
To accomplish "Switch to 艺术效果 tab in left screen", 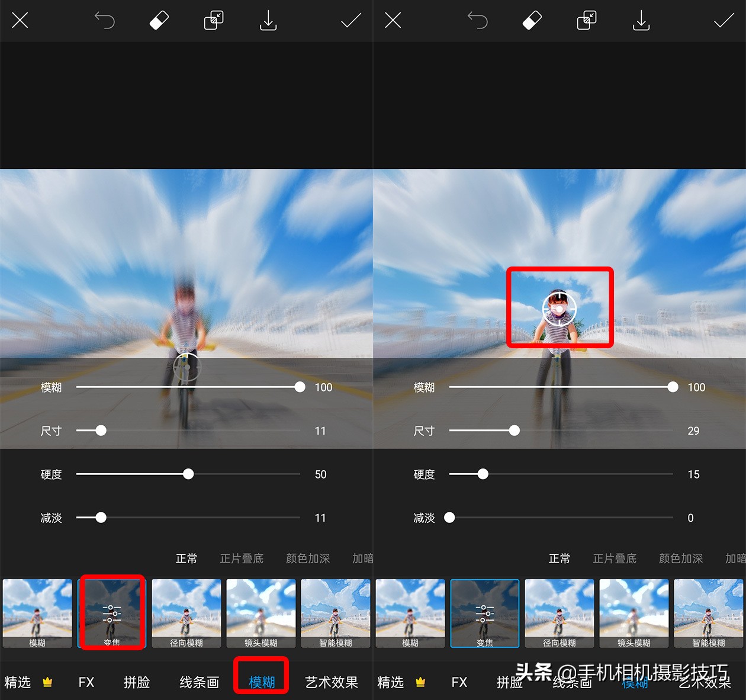I will click(332, 682).
